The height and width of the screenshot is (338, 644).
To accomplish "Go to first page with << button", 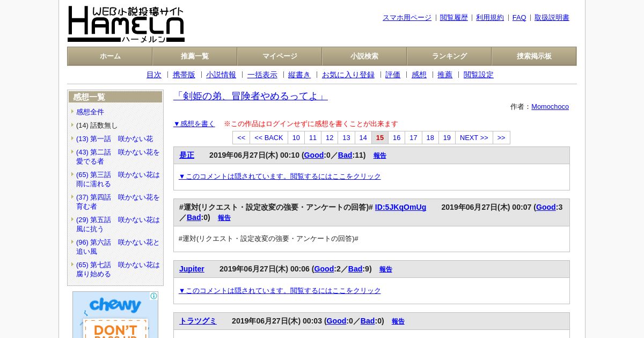I will point(241,138).
